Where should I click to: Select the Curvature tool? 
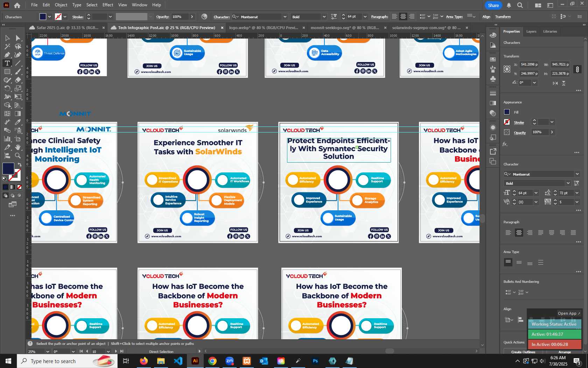coord(18,55)
